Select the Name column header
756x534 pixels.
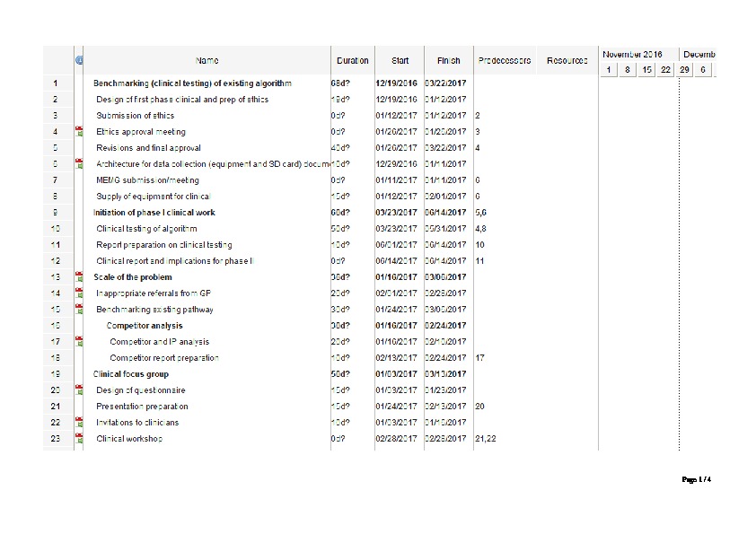(x=207, y=61)
